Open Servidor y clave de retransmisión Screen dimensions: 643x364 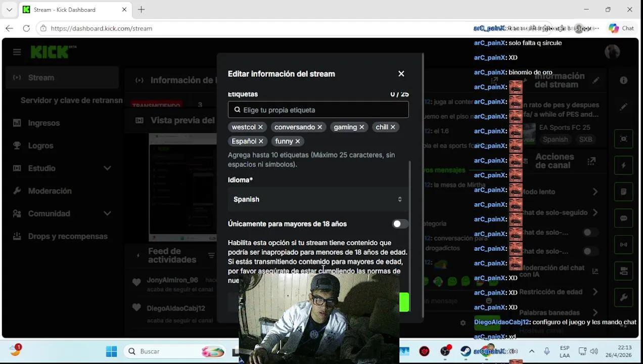[x=71, y=100]
